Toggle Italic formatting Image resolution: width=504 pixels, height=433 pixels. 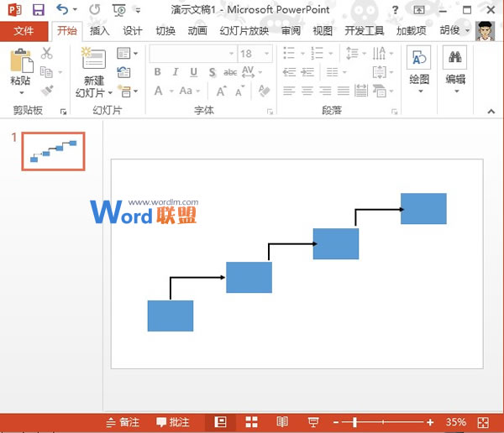pyautogui.click(x=176, y=72)
